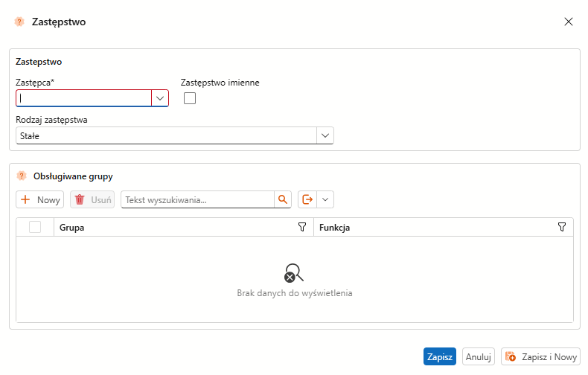588x375 pixels.
Task: Click the Tekst wyszukiwania search field
Action: pyautogui.click(x=198, y=199)
